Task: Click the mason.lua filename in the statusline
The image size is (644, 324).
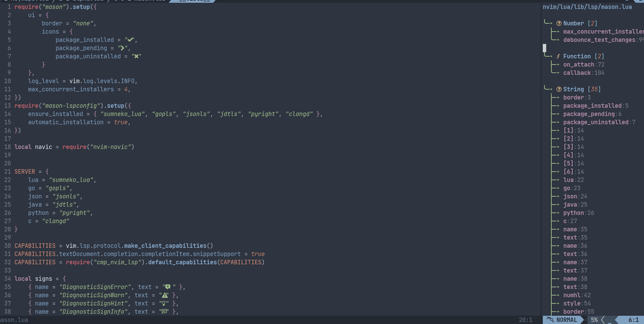Action: pos(14,320)
